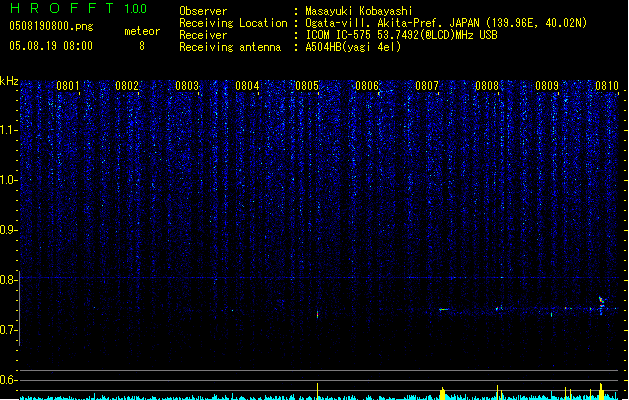
Task: Click the 0803 time marker
Action: point(187,86)
